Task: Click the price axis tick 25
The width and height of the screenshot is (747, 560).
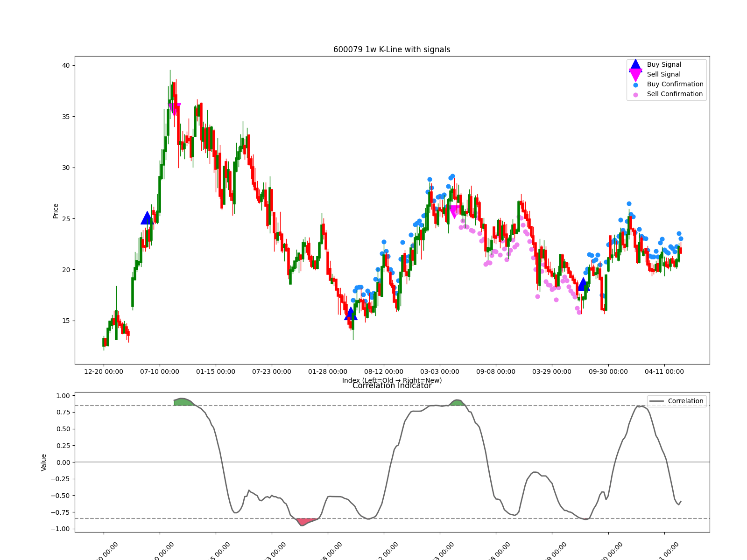Action: tap(66, 219)
